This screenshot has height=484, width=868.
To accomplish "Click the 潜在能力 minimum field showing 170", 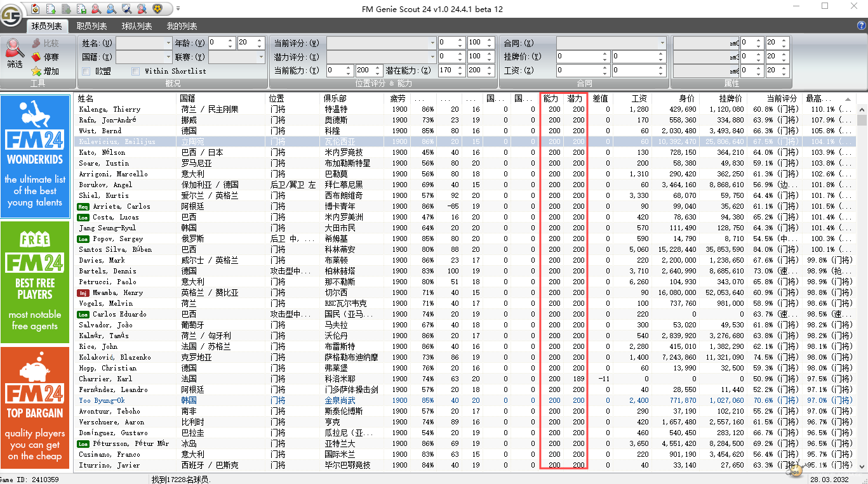I will pyautogui.click(x=451, y=70).
